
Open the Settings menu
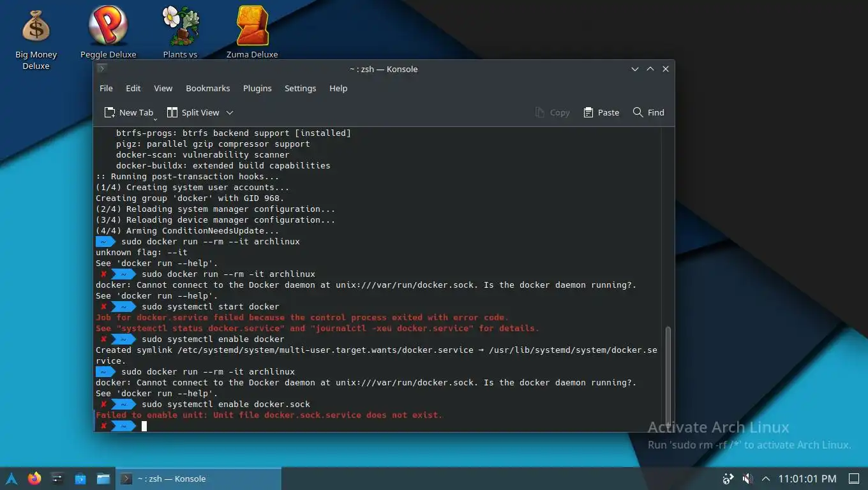300,88
